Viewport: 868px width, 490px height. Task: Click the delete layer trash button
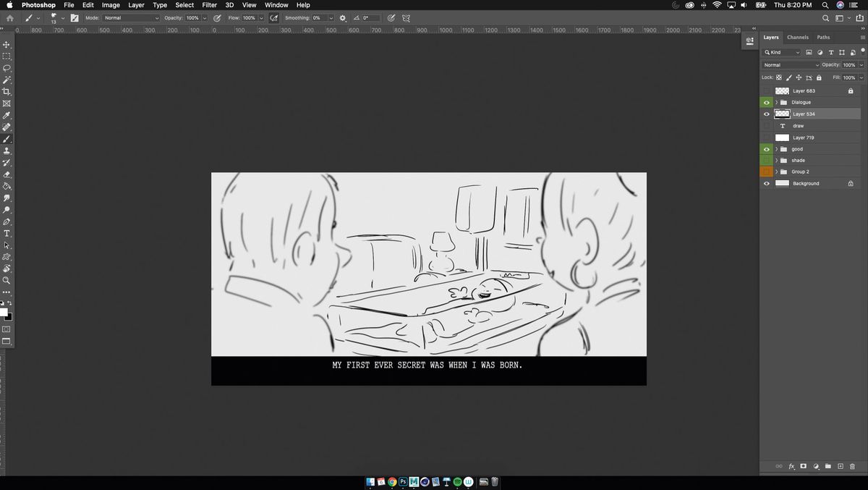(853, 466)
